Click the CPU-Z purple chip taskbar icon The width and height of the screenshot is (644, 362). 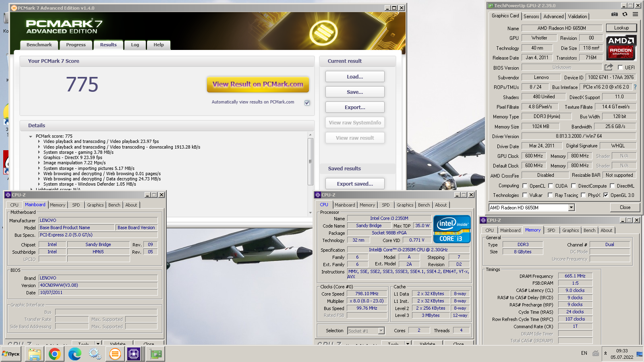tap(134, 354)
